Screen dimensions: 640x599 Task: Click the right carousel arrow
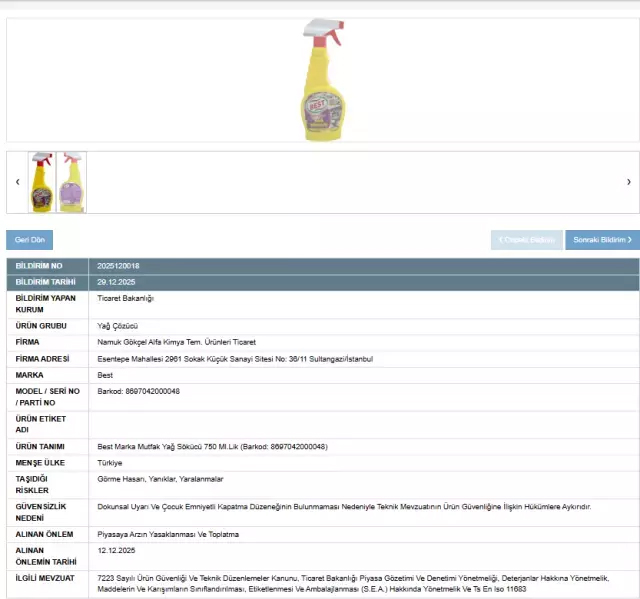(x=628, y=182)
